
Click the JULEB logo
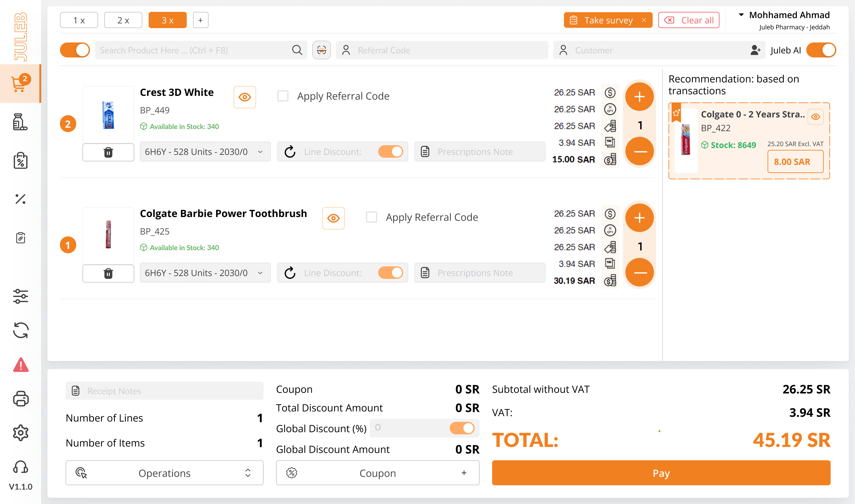tap(20, 37)
